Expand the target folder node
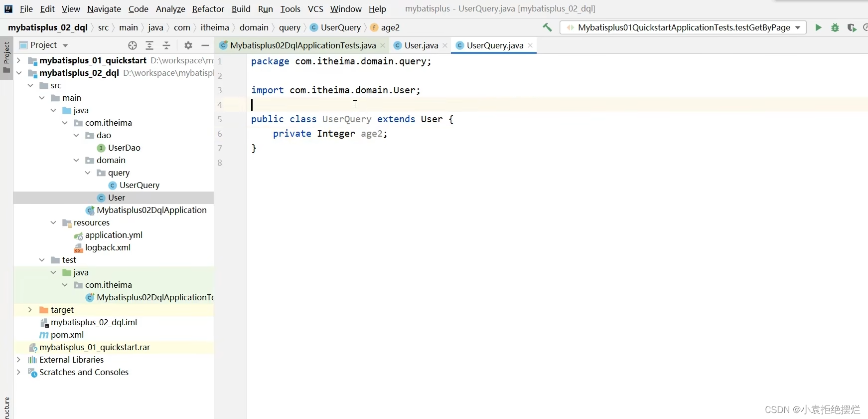Screen dimensions: 868x419 [30, 310]
